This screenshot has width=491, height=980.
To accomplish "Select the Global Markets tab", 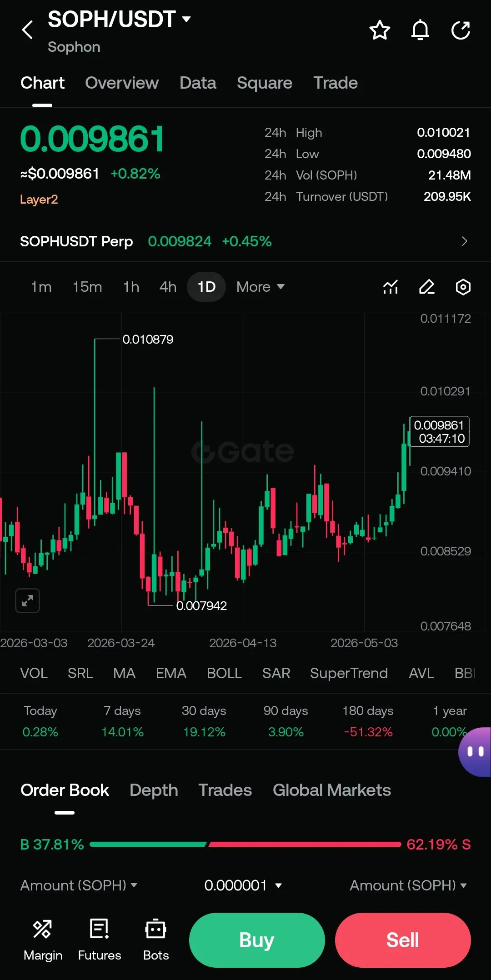I will tap(332, 790).
